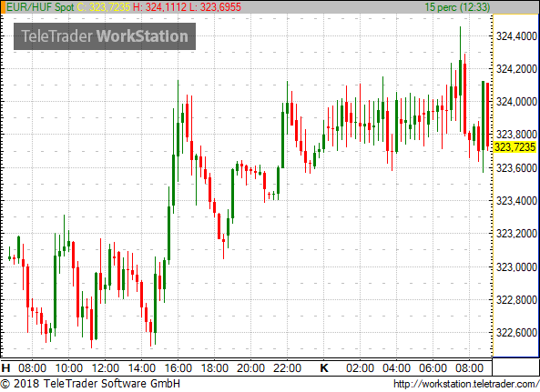540x392 pixels.
Task: Click the 22:00 time axis label
Action: click(287, 368)
